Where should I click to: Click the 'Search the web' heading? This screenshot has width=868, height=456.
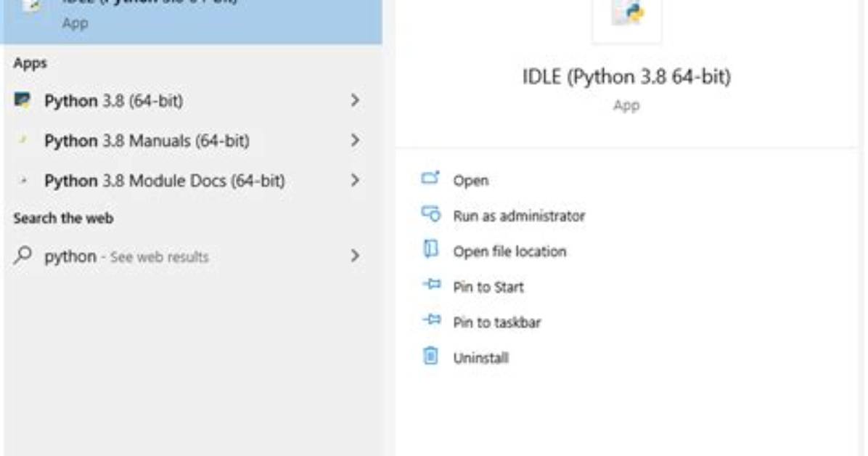tap(63, 219)
